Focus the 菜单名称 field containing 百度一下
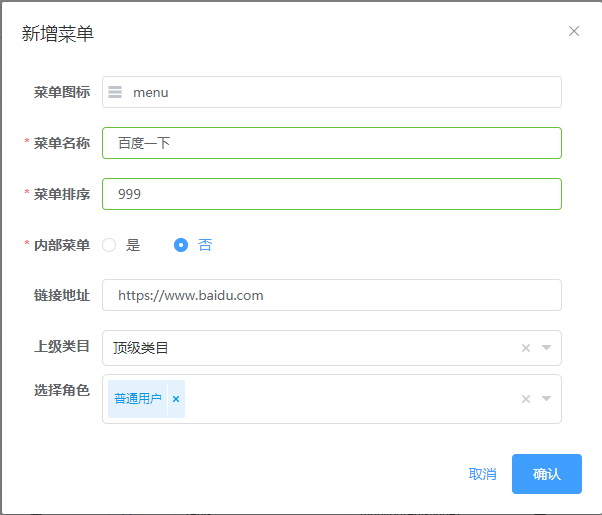The width and height of the screenshot is (602, 515). tap(331, 143)
